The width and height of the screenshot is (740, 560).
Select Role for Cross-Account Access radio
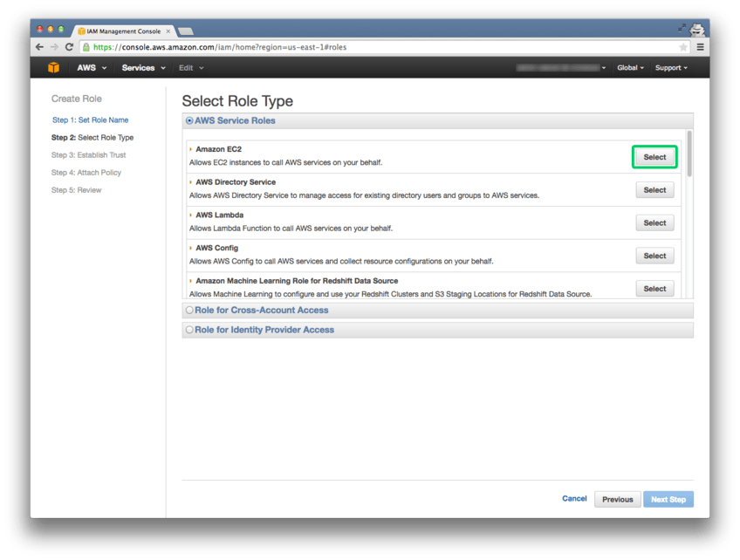click(189, 311)
